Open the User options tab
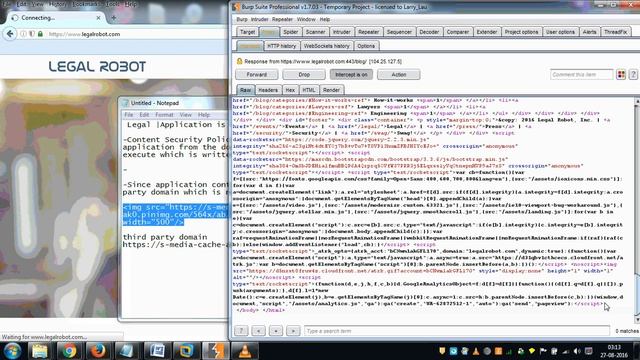The width and height of the screenshot is (640, 360). click(560, 32)
